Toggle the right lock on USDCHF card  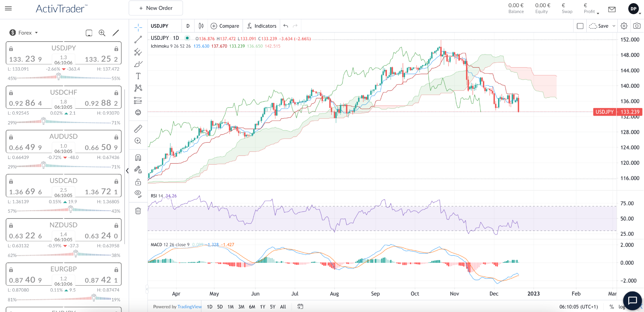click(x=116, y=93)
